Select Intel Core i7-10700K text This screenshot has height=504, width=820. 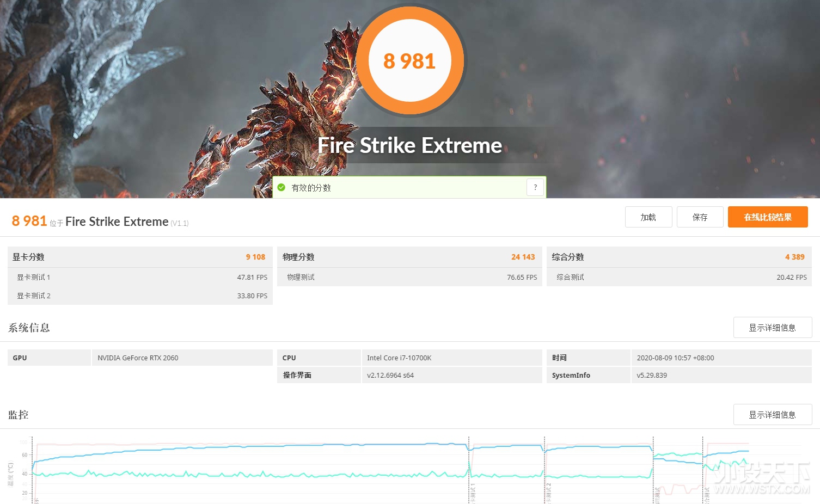pos(399,358)
